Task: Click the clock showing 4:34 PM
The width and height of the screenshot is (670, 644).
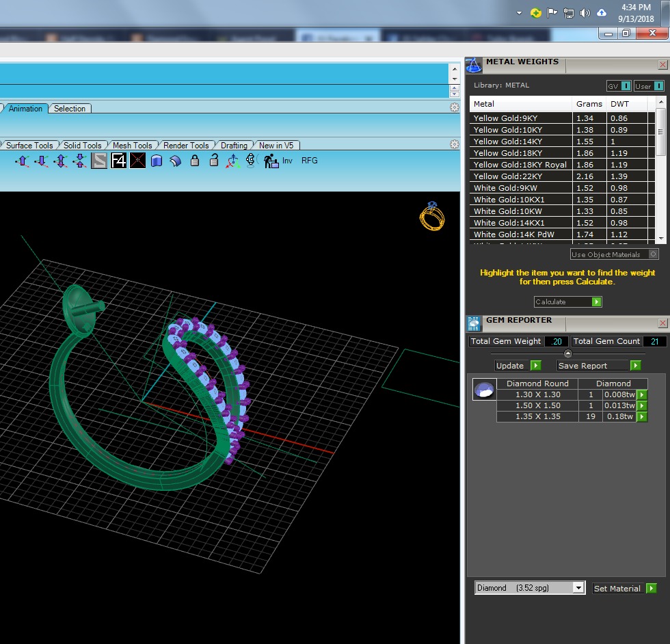Action: click(636, 8)
